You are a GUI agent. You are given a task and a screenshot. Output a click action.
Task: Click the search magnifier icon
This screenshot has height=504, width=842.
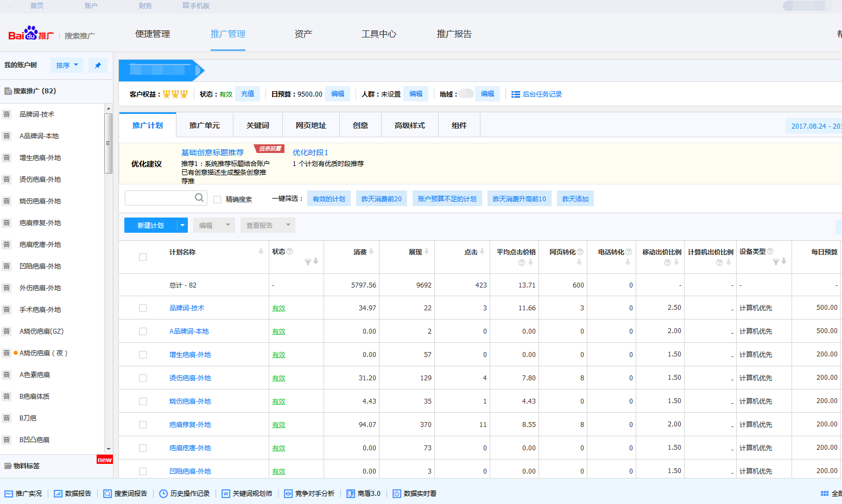[199, 198]
